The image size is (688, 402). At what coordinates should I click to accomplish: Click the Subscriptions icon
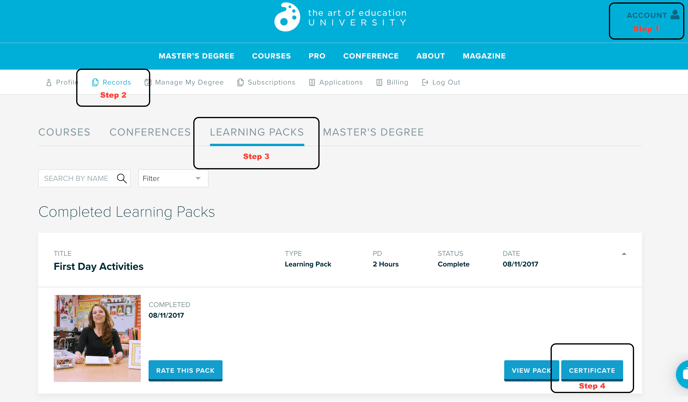pos(240,83)
